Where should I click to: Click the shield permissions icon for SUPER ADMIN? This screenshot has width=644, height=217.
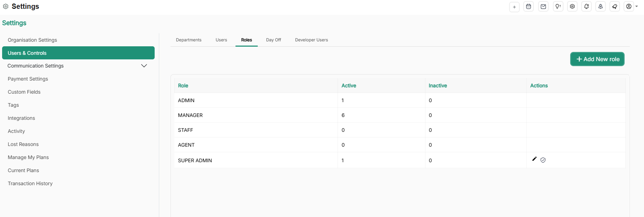[543, 160]
